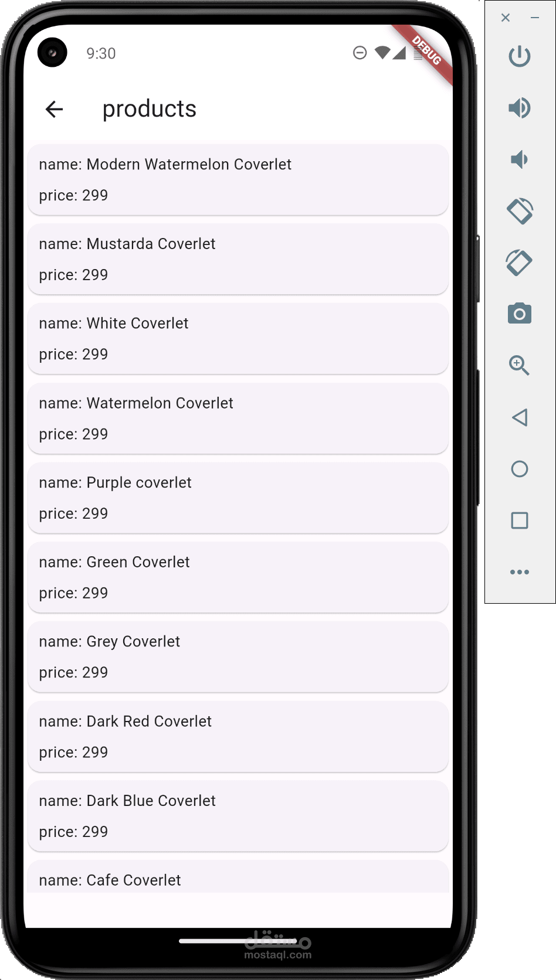Viewport: 556px width, 980px height.
Task: Rotate device right using rotate icon
Action: tap(520, 263)
